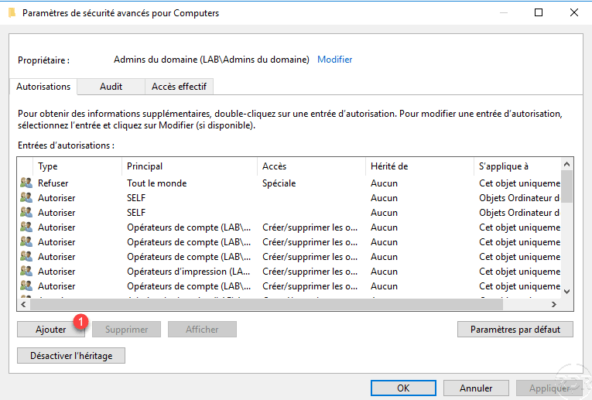Select the Refuser entry in the Type column
The image size is (592, 400).
click(x=53, y=183)
